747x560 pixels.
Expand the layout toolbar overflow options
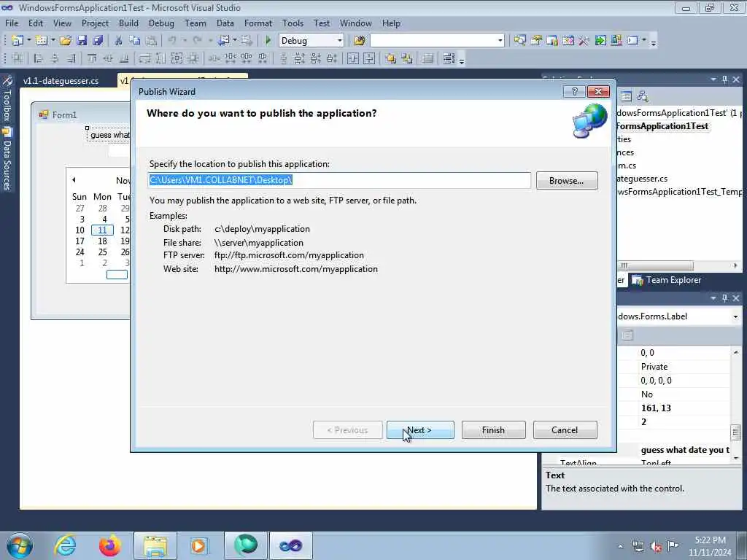[x=461, y=60]
